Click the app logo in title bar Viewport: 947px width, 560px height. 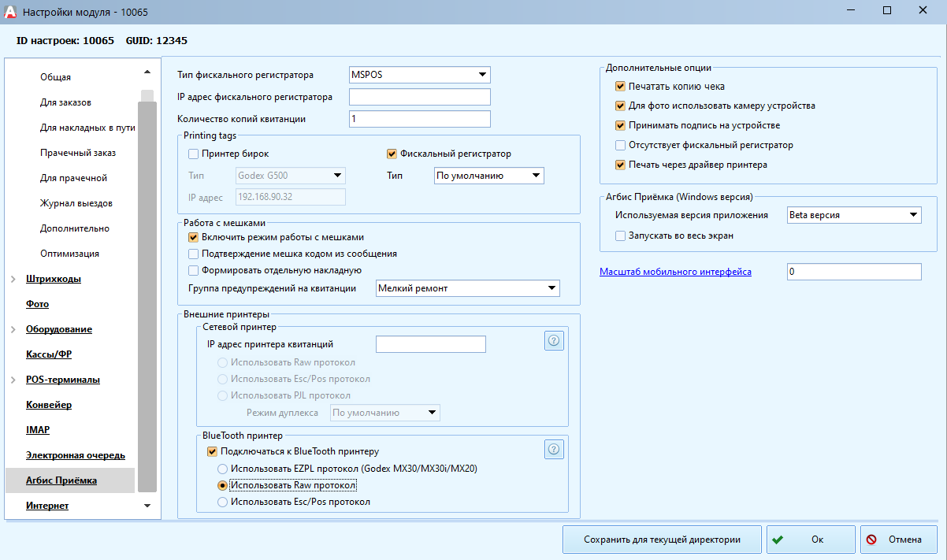pos(10,12)
